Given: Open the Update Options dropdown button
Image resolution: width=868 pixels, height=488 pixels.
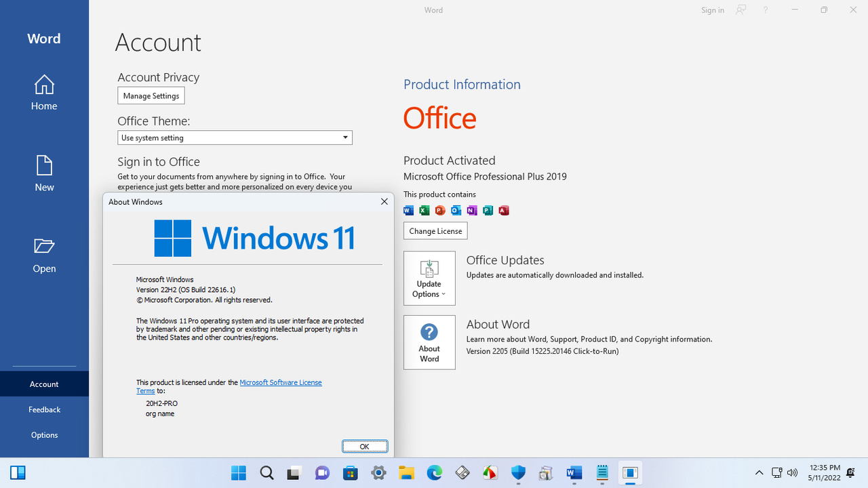Looking at the screenshot, I should 429,279.
